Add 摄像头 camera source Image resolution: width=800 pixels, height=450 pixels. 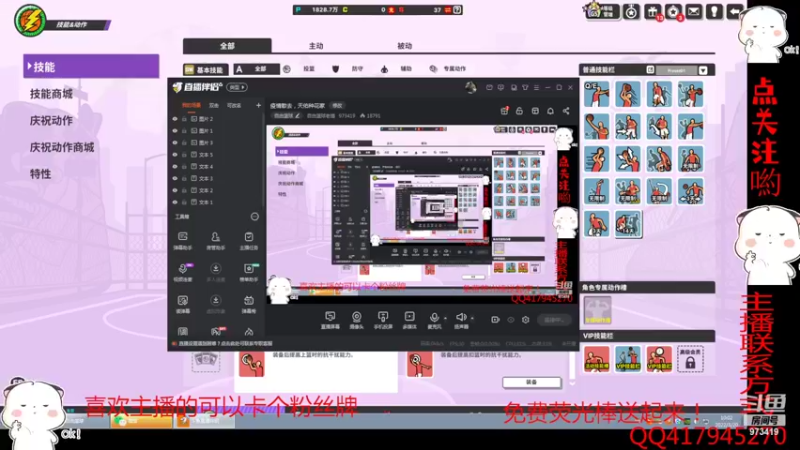357,320
